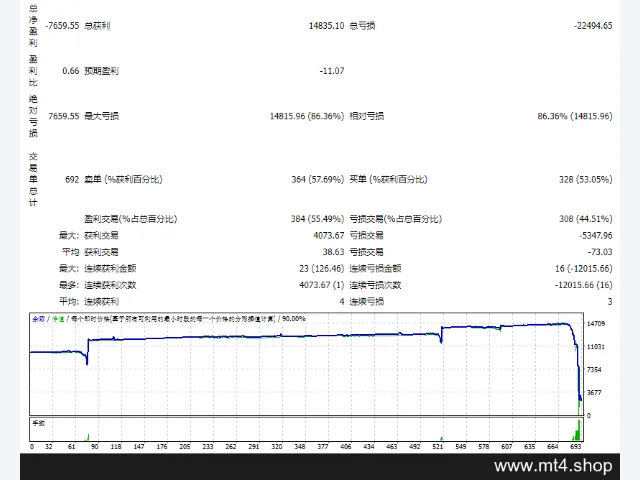Click the loss trades value 308 (44.51%)

586,219
